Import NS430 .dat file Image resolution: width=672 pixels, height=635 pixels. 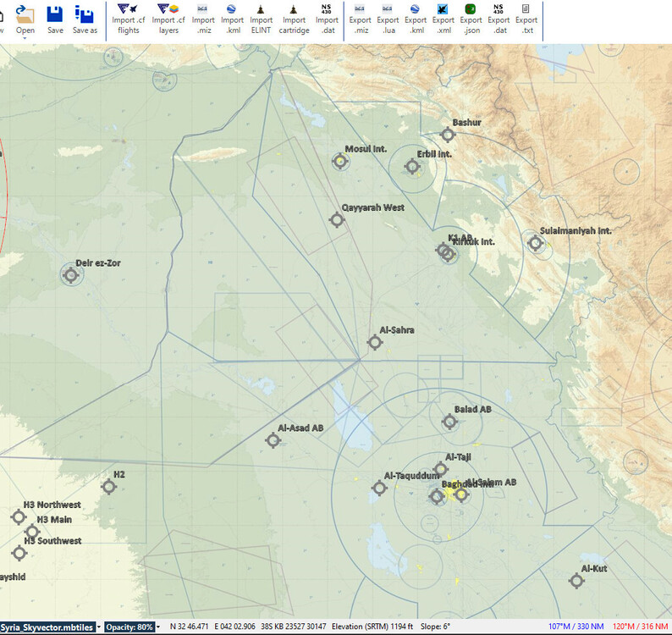point(327,19)
